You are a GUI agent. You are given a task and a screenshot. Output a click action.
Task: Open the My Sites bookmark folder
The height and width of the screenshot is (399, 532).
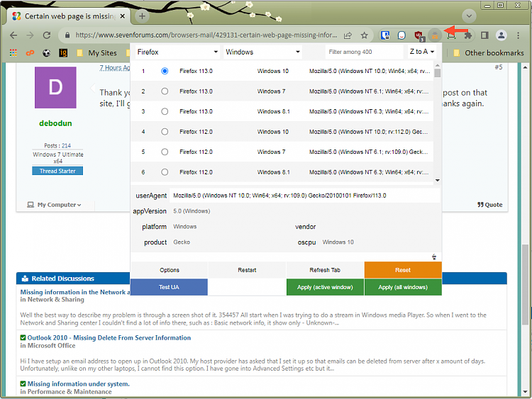point(96,53)
